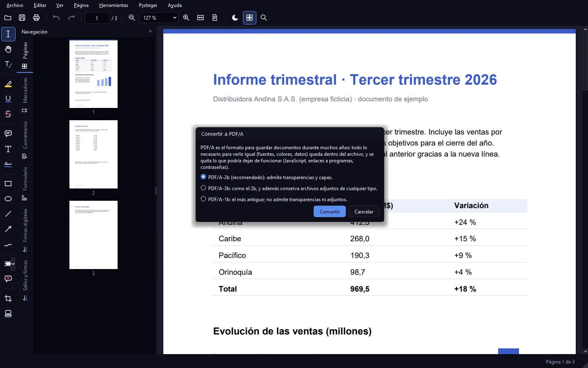The height and width of the screenshot is (368, 588).
Task: Click the scroll up arrow
Action: [585, 29]
